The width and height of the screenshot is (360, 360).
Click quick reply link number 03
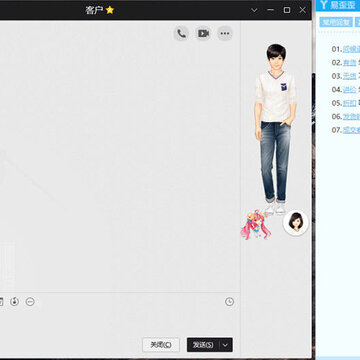349,76
